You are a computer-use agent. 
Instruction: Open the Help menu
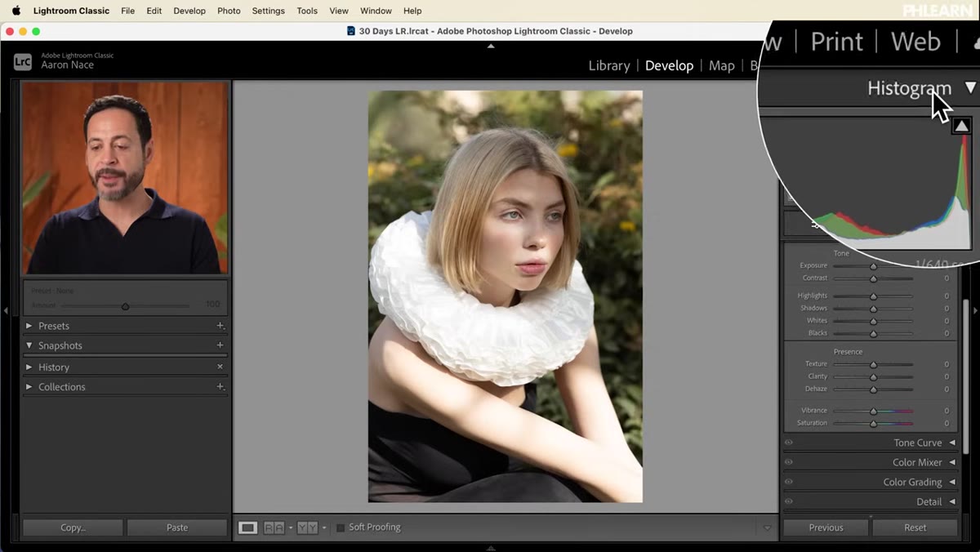(412, 11)
